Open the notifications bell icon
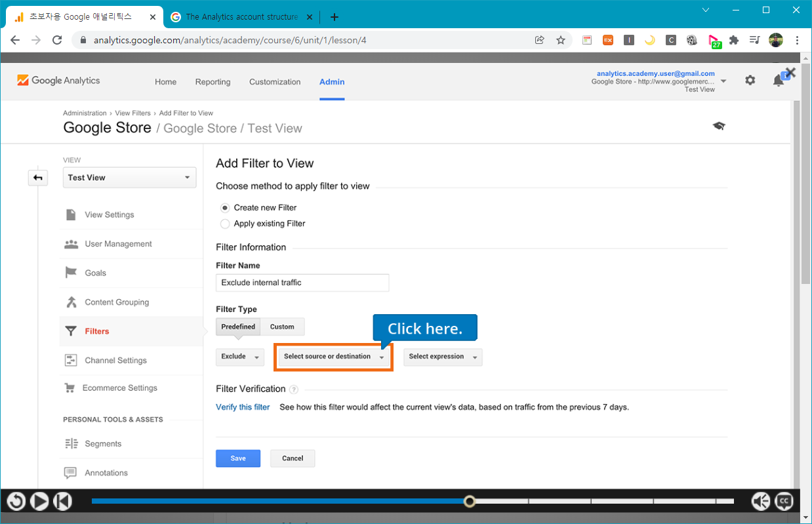 click(779, 80)
